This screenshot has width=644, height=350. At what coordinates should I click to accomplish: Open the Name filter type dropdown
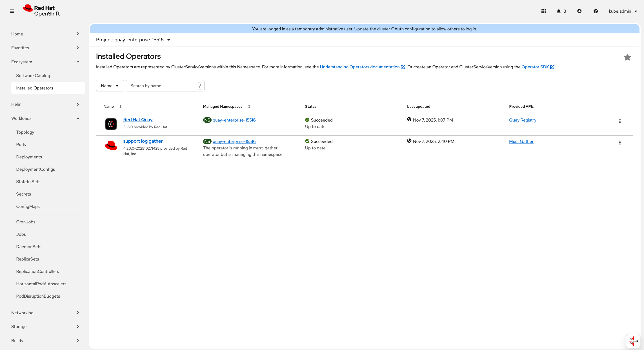tap(110, 86)
